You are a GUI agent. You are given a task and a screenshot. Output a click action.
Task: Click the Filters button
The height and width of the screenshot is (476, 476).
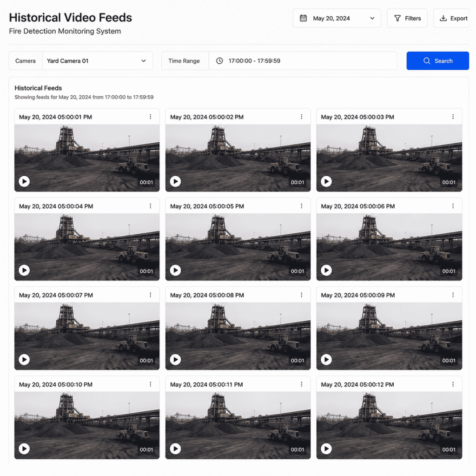tap(407, 18)
